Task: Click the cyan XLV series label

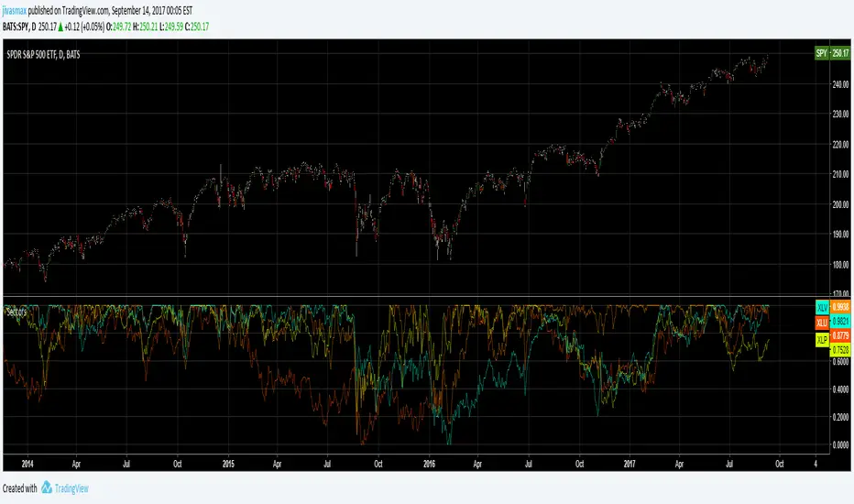Action: [x=822, y=308]
